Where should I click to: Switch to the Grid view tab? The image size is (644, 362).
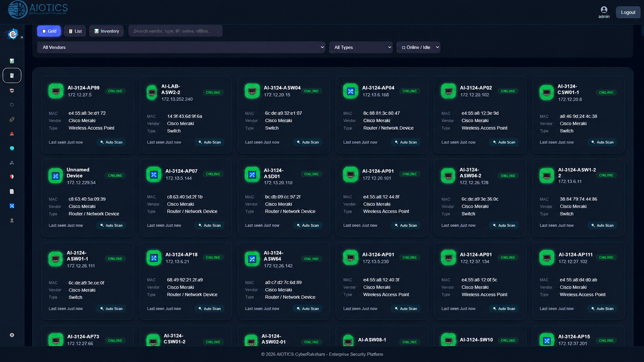(x=49, y=31)
